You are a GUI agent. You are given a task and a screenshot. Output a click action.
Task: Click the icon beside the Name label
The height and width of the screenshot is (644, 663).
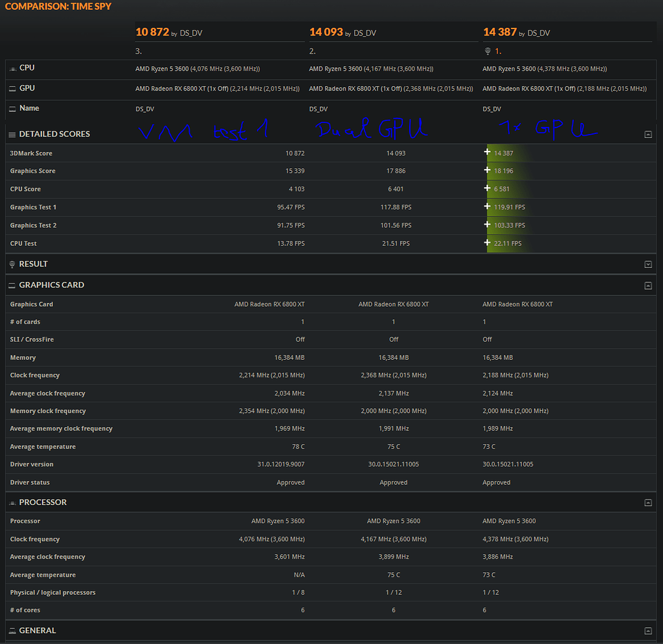pyautogui.click(x=12, y=109)
